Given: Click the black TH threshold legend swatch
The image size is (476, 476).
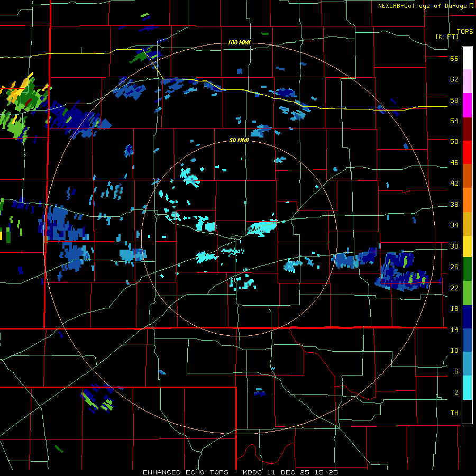Looking at the screenshot, I should [467, 411].
